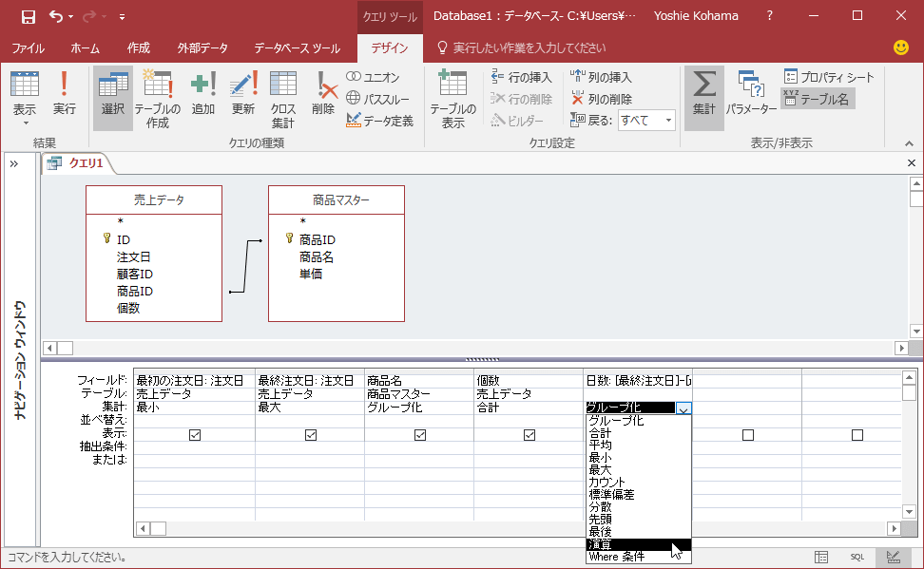Choose 平均 from the totals list

pyautogui.click(x=638, y=446)
